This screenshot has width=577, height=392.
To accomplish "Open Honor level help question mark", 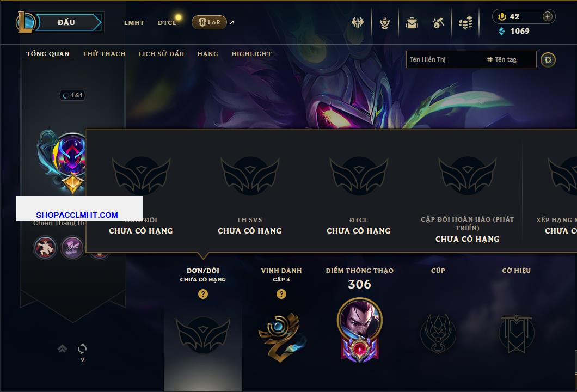I will point(281,293).
